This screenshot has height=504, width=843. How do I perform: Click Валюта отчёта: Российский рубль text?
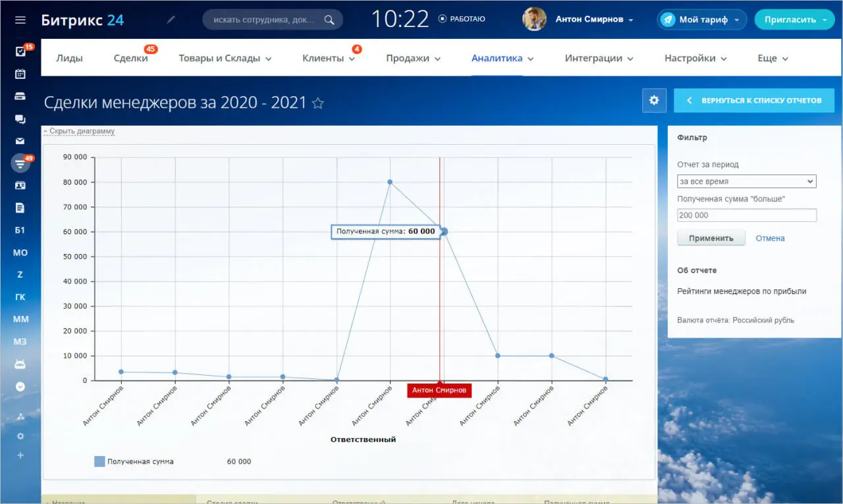pyautogui.click(x=736, y=320)
